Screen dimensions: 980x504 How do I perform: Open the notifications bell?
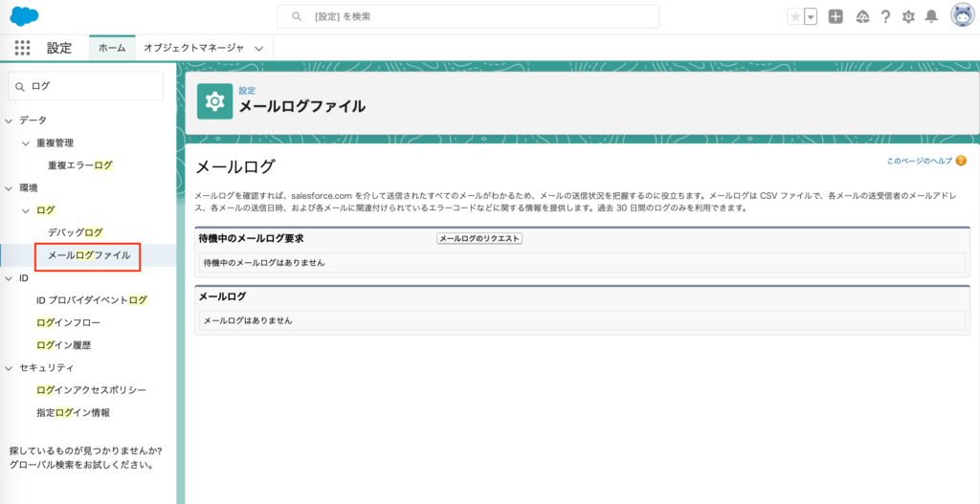pyautogui.click(x=931, y=16)
